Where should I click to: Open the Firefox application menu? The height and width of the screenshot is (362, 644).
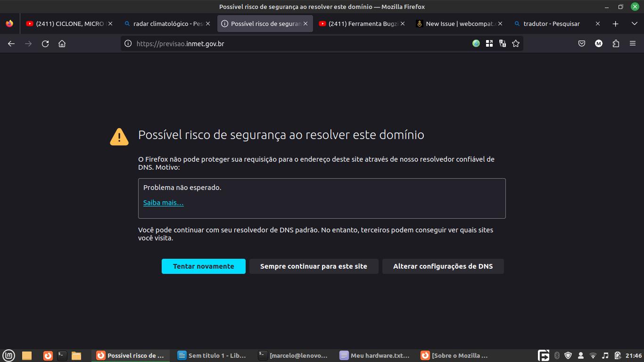(633, 43)
